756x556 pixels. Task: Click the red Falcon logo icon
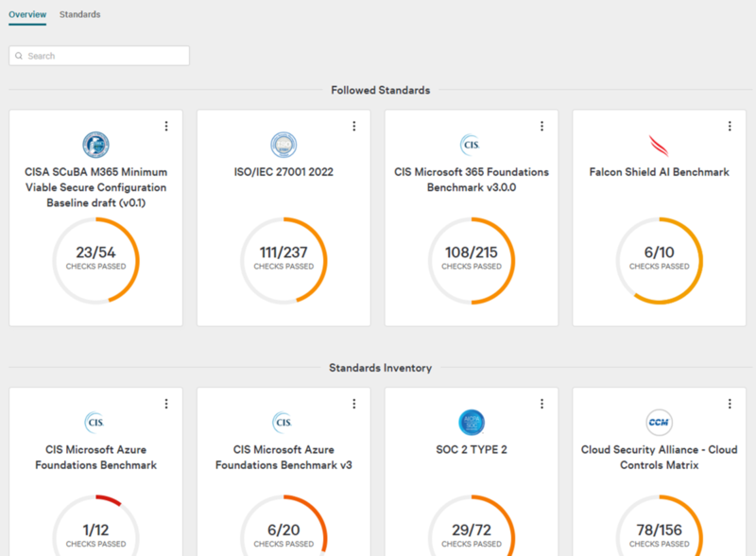click(659, 146)
